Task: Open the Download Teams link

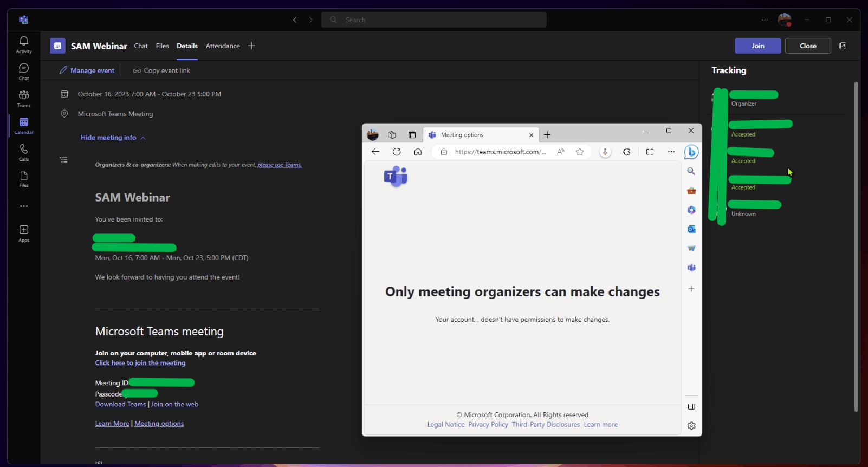Action: pyautogui.click(x=120, y=404)
